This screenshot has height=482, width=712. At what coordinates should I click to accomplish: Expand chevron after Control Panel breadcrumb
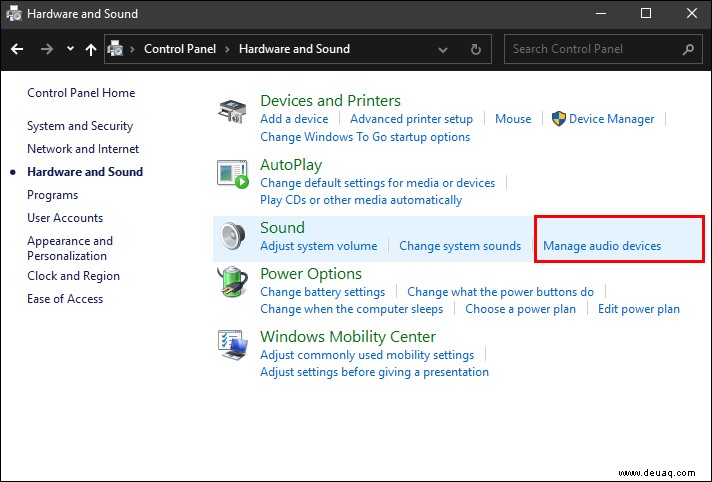(x=227, y=49)
